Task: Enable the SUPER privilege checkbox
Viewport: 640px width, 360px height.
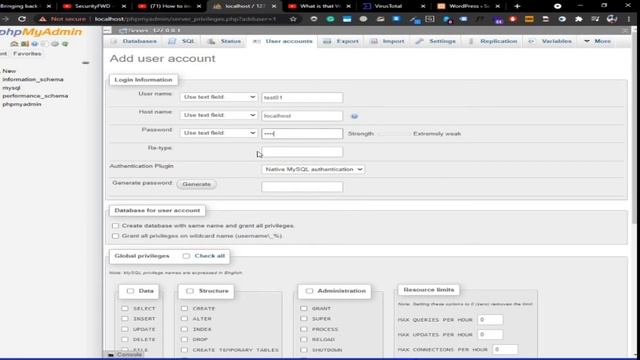Action: click(x=304, y=318)
